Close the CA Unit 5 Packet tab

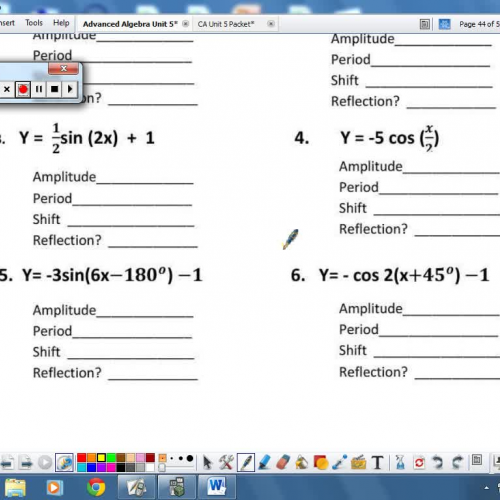(x=271, y=24)
